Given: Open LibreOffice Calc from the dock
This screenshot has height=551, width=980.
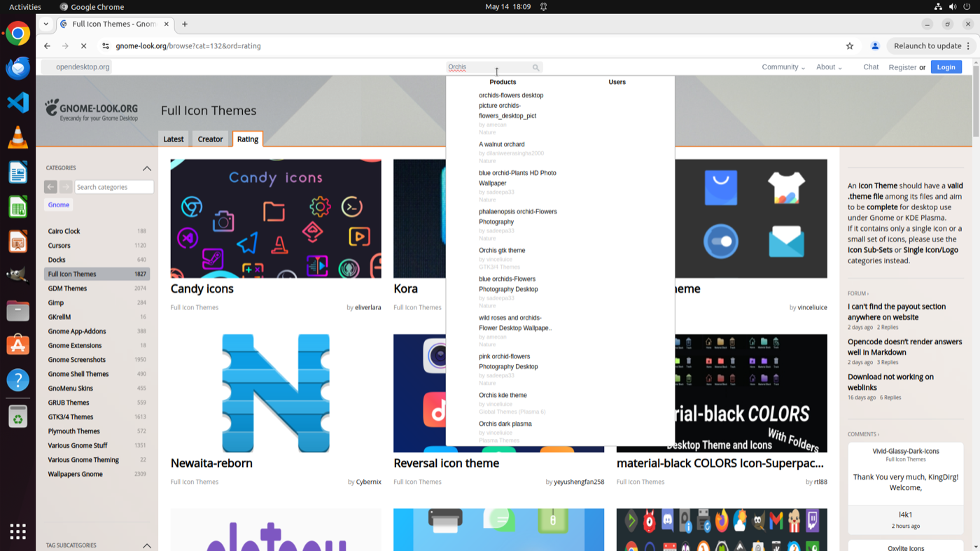Looking at the screenshot, I should coord(17,207).
